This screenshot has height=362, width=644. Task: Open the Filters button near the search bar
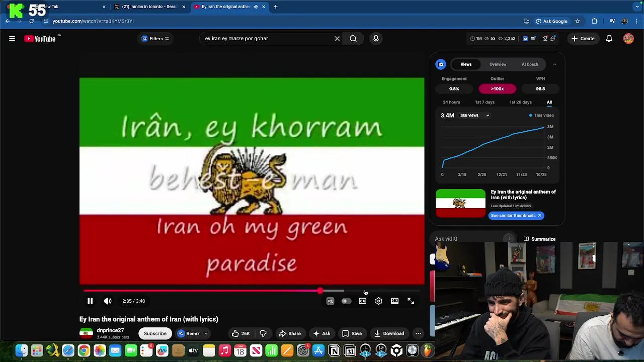[155, 38]
